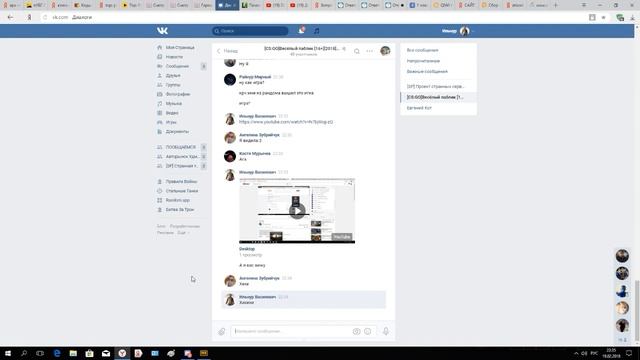
Task: Open Task View icon on taskbar
Action: click(x=40, y=353)
